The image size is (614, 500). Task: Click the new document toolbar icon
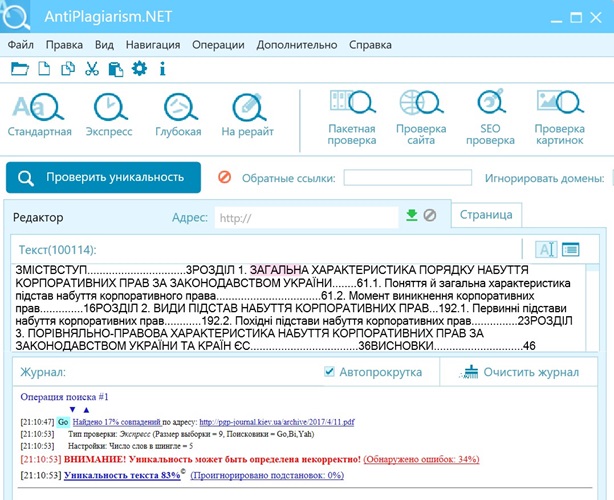coord(44,69)
